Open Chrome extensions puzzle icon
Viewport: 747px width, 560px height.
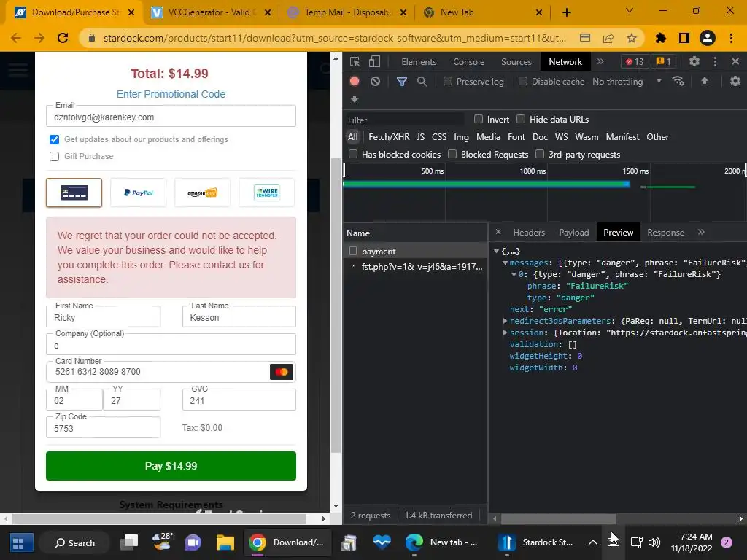click(x=661, y=38)
